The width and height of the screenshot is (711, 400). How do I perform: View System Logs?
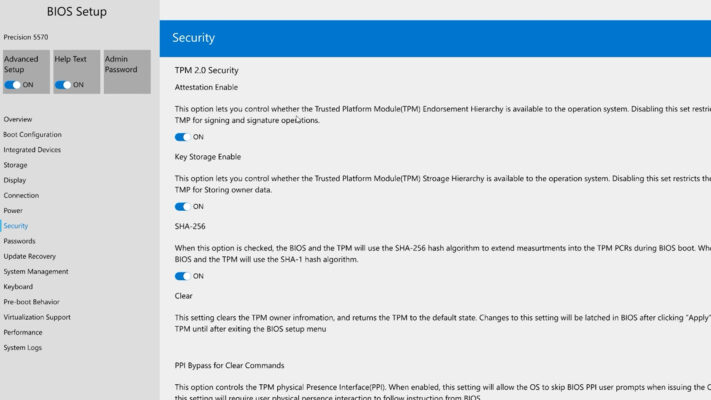pyautogui.click(x=23, y=347)
